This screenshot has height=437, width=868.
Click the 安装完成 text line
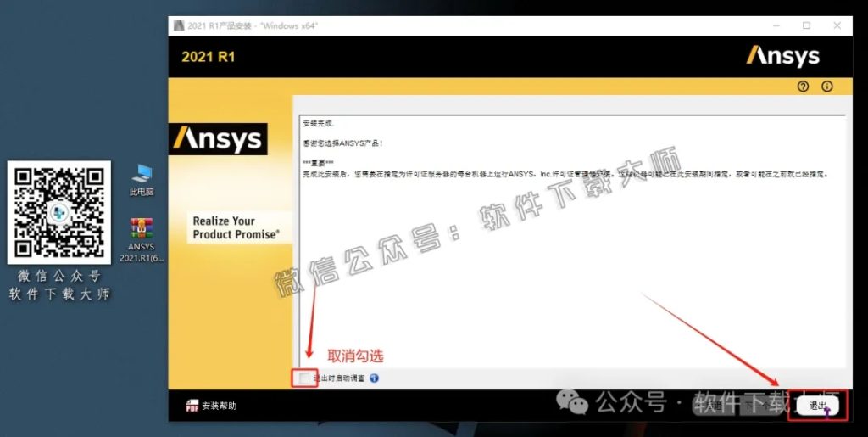coord(319,123)
